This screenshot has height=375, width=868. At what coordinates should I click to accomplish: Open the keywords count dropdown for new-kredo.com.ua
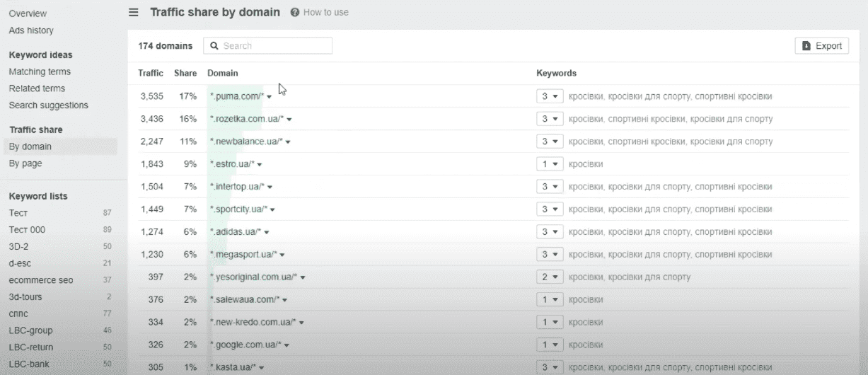(x=550, y=323)
